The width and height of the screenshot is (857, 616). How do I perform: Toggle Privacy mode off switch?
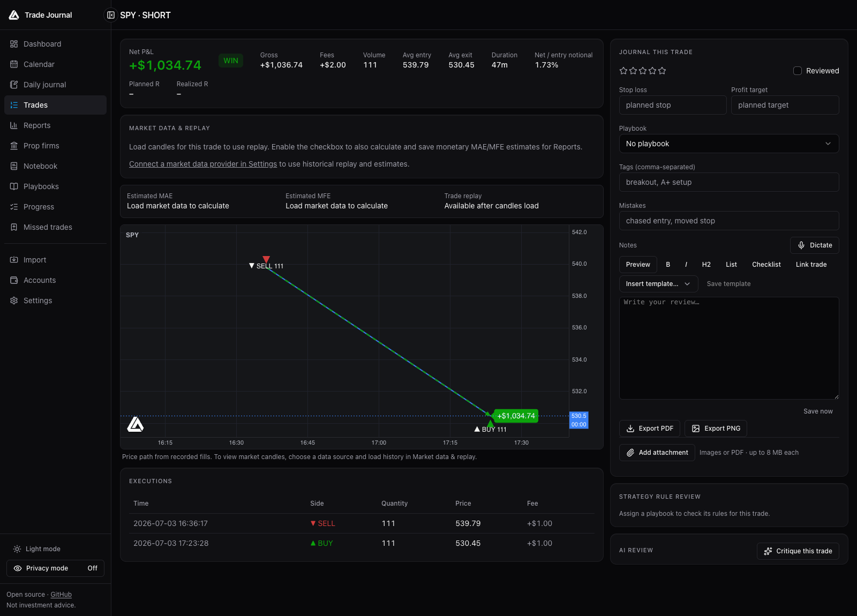(55, 568)
